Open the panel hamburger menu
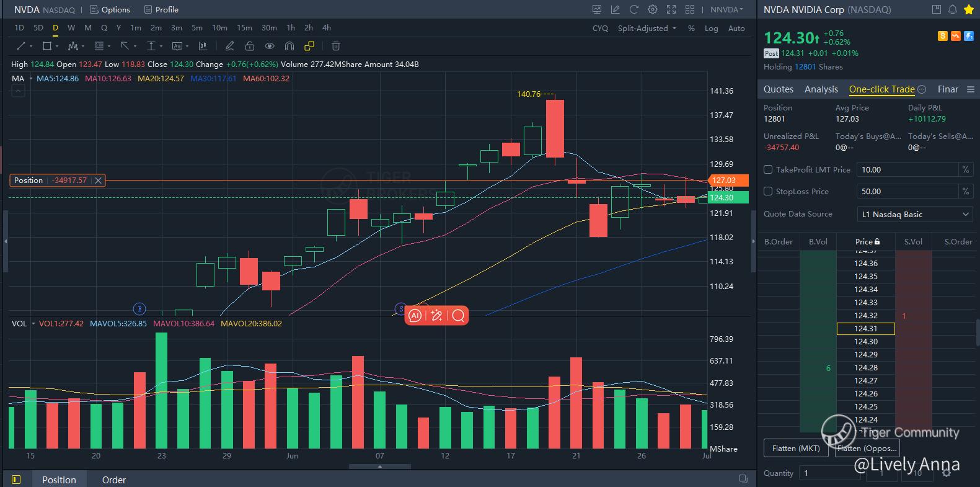 [971, 89]
